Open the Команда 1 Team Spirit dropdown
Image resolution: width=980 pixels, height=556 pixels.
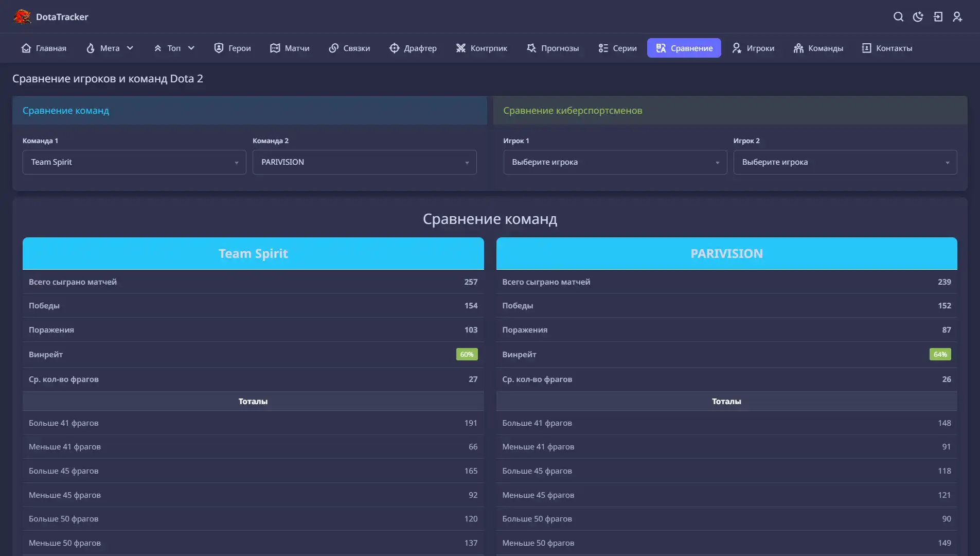134,162
